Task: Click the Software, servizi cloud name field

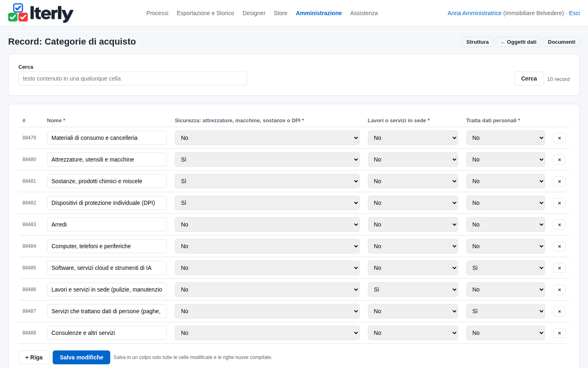Action: click(x=107, y=268)
